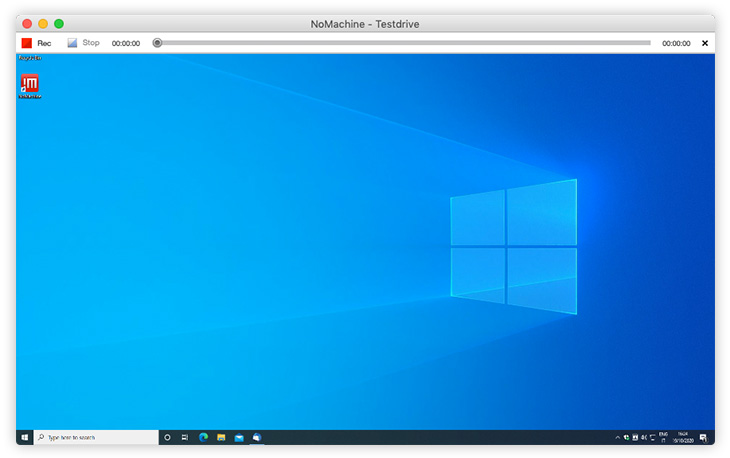This screenshot has height=458, width=730.
Task: Launch Microsoft Edge from the taskbar
Action: point(203,437)
